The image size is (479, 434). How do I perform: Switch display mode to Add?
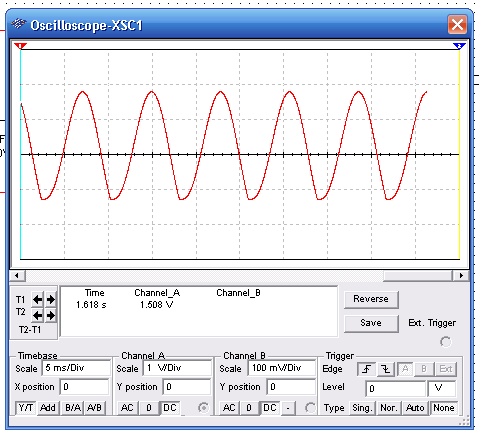(x=48, y=408)
